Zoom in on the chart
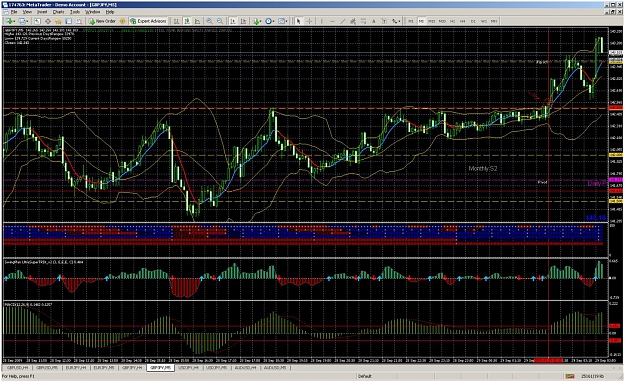Image resolution: width=625 pixels, height=381 pixels. click(209, 21)
